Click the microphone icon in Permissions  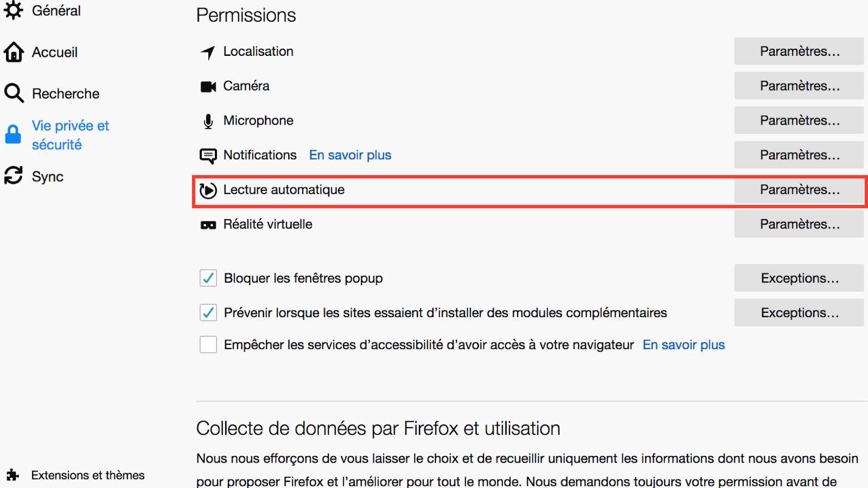coord(208,120)
